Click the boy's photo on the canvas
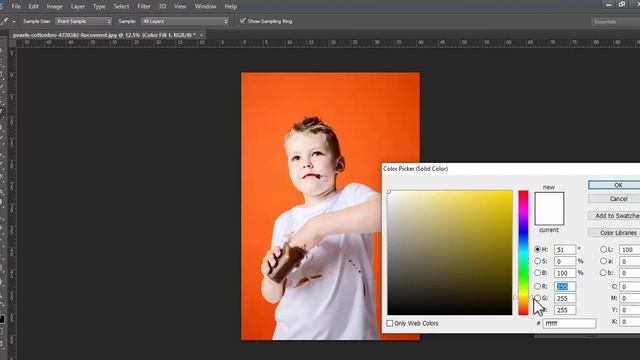This screenshot has width=640, height=360. point(330,206)
